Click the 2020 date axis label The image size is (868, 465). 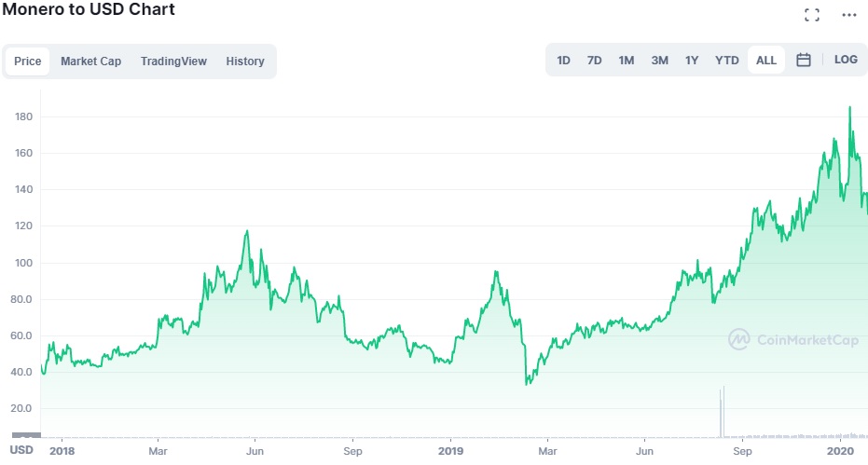[x=841, y=451]
